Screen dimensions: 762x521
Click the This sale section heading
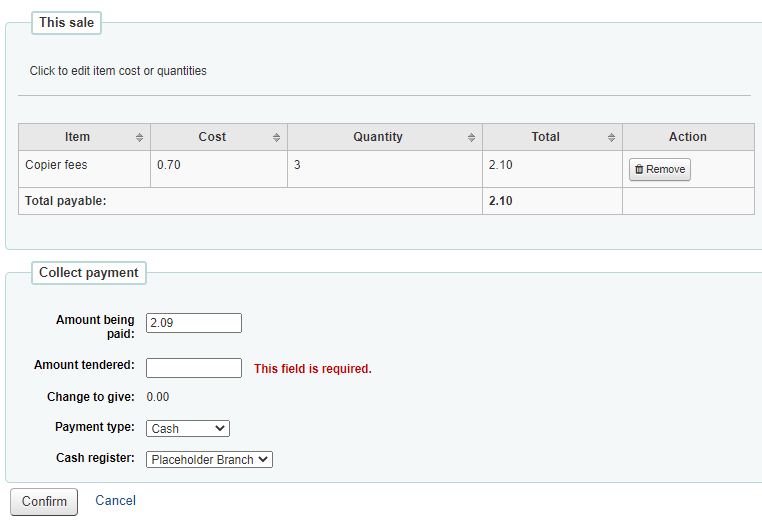(x=66, y=23)
